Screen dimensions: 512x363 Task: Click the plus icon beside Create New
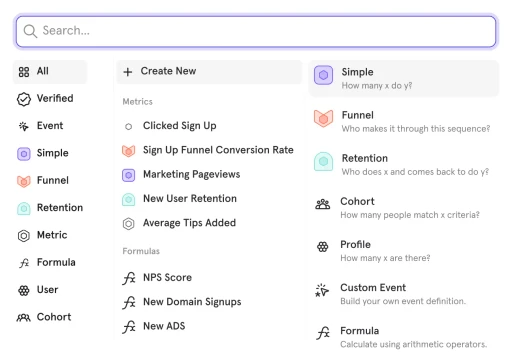(128, 72)
